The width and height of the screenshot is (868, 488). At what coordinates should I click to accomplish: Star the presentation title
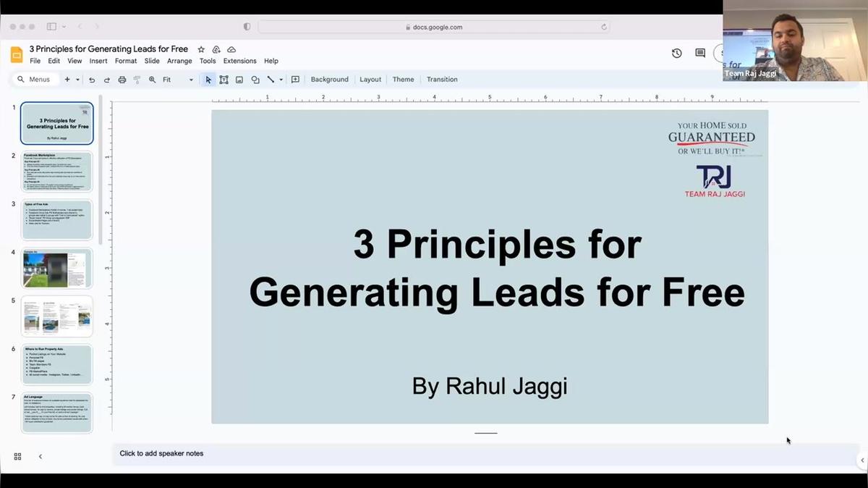coord(201,49)
